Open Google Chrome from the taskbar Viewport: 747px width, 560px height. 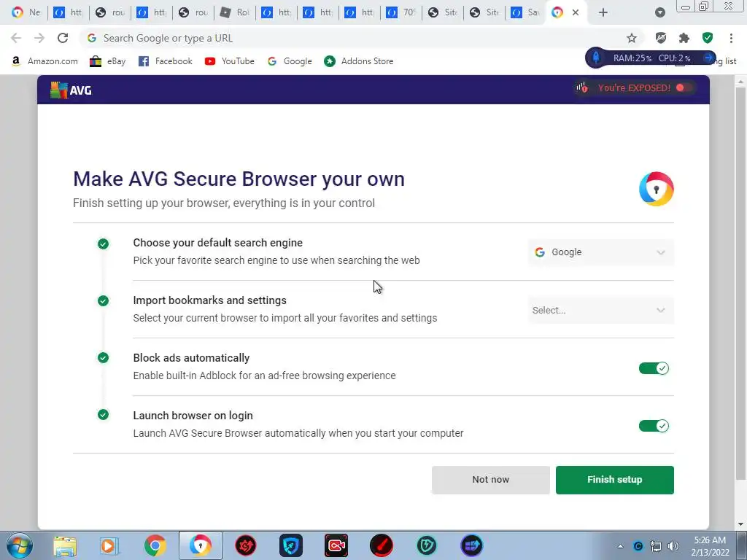point(155,545)
